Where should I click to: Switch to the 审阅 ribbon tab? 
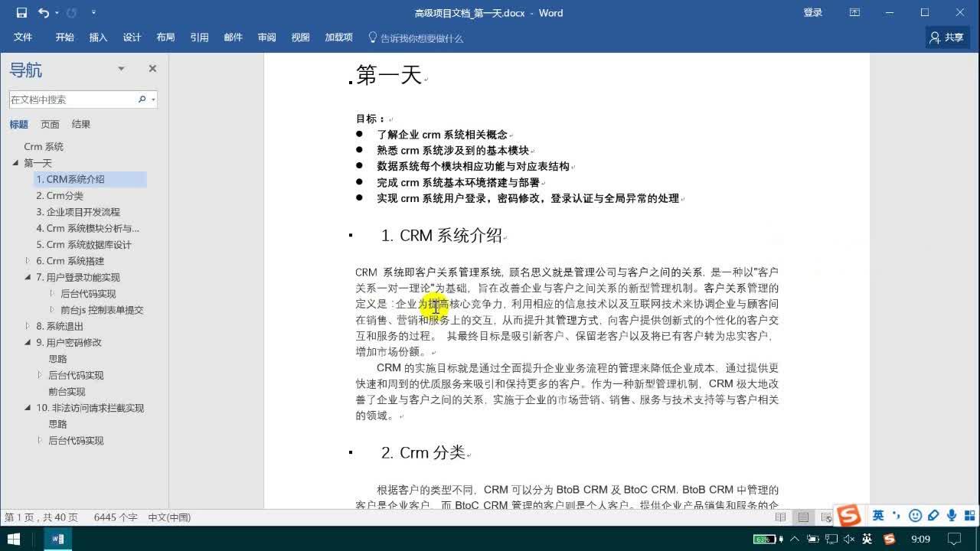click(266, 37)
